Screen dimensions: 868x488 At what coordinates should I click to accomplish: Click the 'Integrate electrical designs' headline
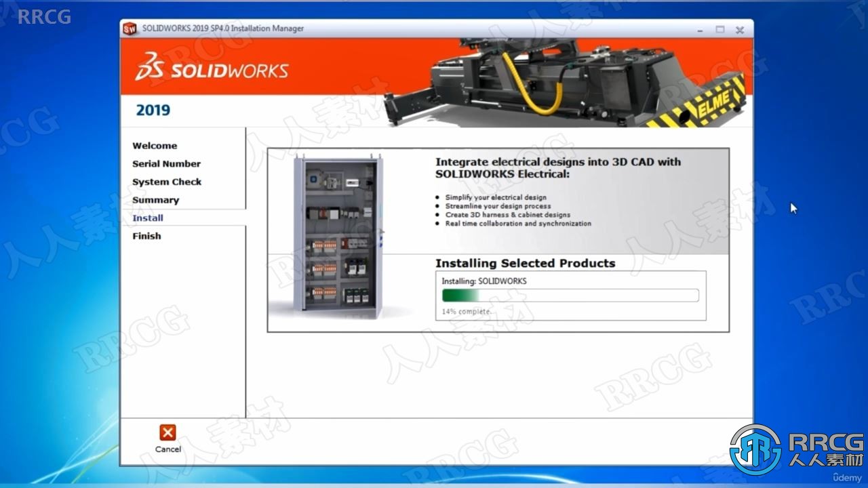click(558, 167)
